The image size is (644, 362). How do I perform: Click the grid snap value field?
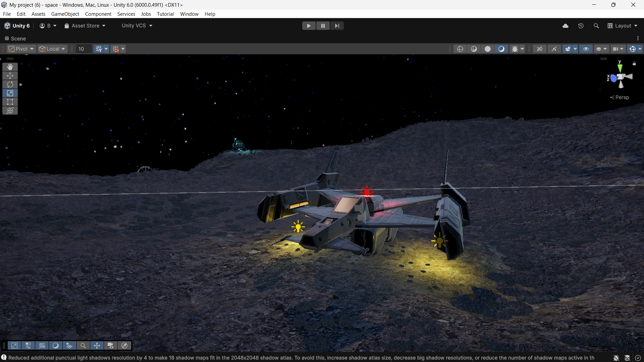pos(84,49)
